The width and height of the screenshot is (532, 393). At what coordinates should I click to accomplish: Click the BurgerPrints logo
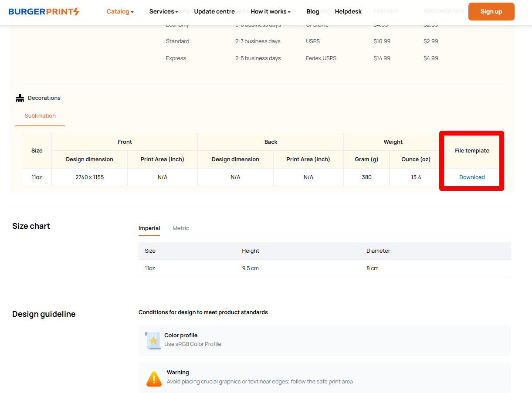[44, 12]
